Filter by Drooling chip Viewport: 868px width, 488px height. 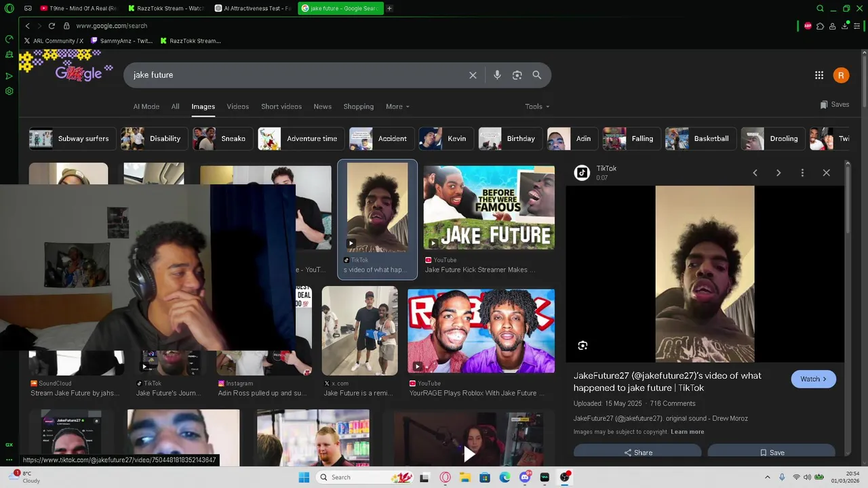[772, 138]
